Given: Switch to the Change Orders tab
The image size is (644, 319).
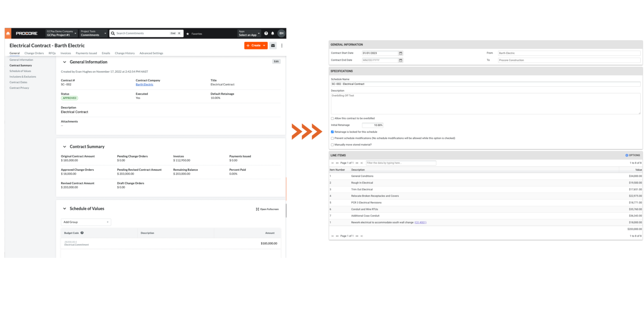Looking at the screenshot, I should 34,53.
